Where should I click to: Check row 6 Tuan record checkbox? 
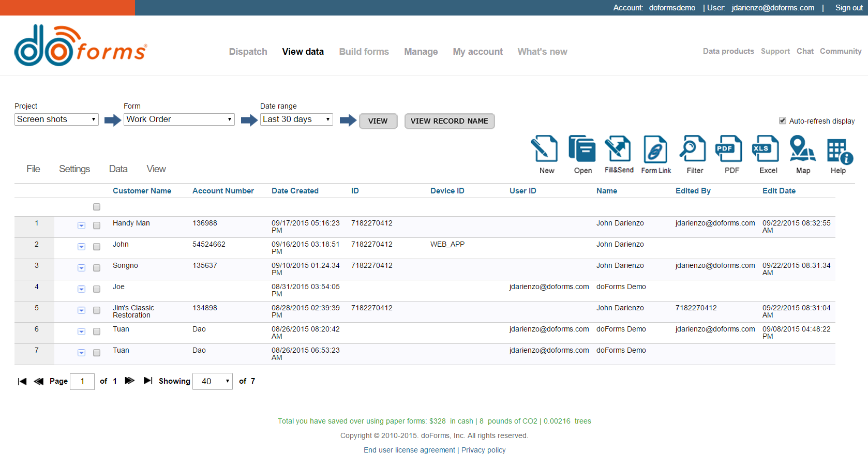[97, 332]
